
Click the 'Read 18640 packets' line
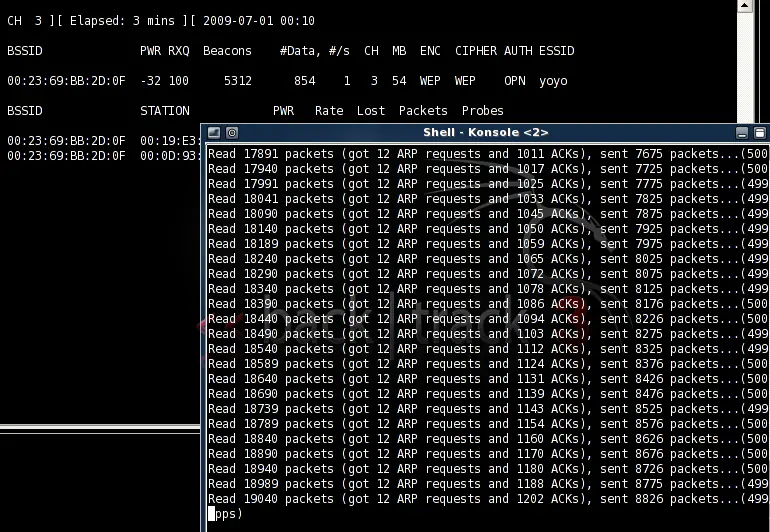coord(488,379)
